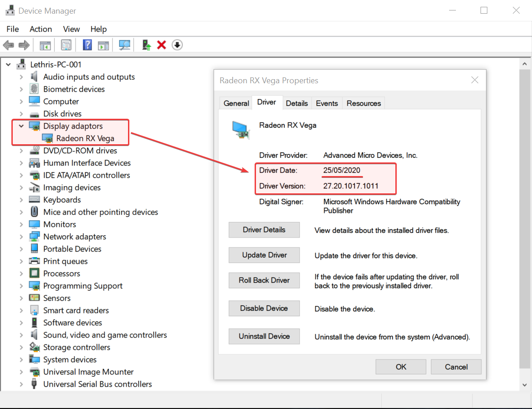Viewport: 532px width, 409px height.
Task: Click the Processors chip icon
Action: coord(34,273)
